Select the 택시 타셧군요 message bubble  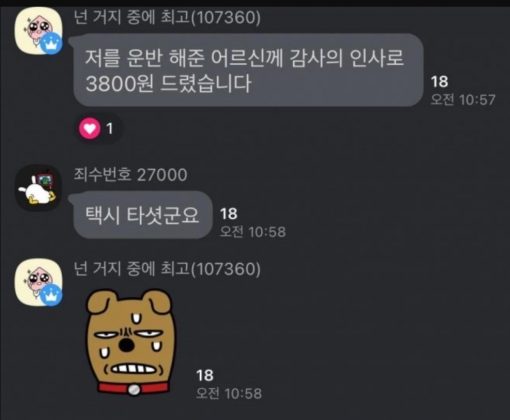coord(143,215)
